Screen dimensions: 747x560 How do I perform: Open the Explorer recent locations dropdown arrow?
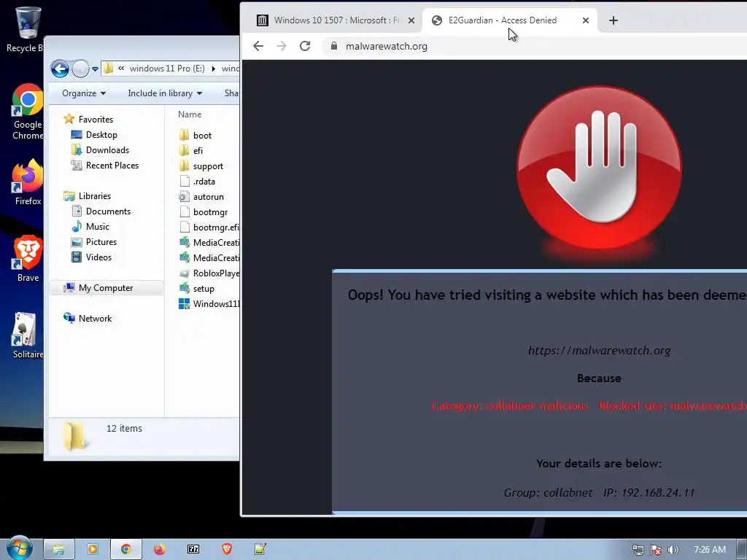(95, 69)
